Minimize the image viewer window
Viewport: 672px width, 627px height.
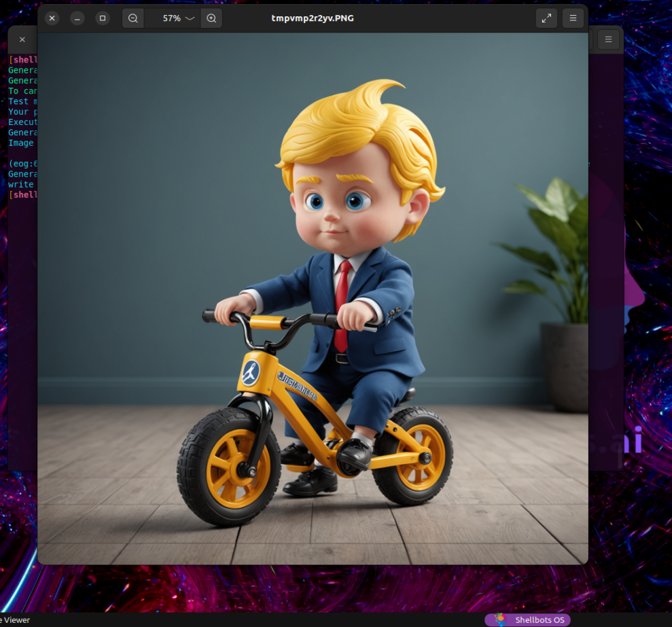click(x=77, y=18)
